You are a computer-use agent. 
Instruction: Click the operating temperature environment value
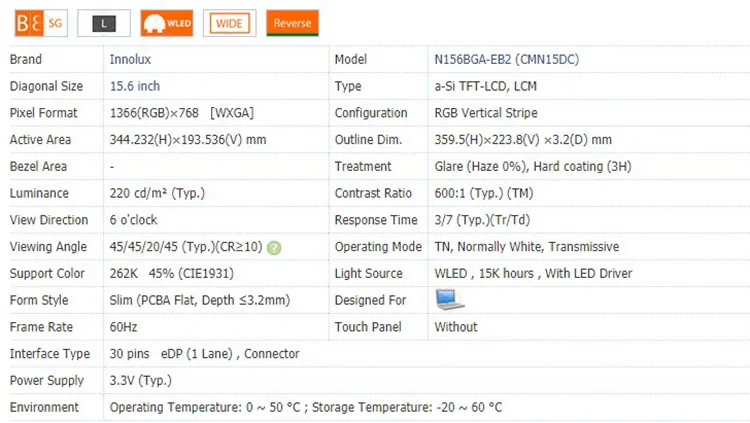tap(306, 408)
